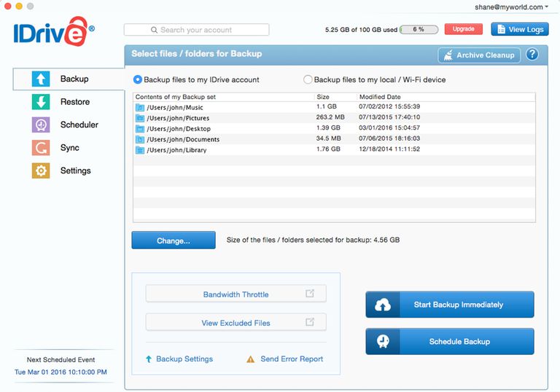Click the Backup Settings arrow icon
Screen dimensions: 560x392
coord(149,359)
